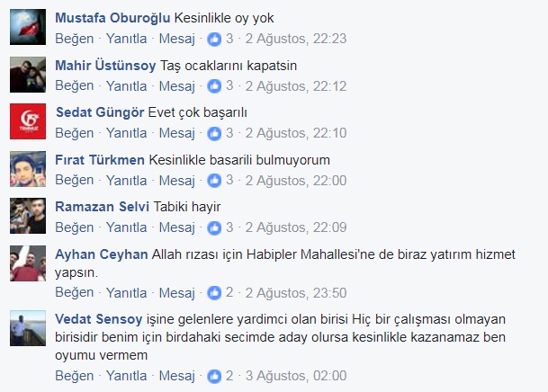Click Yanıtla under Mahir Üstünsoy's comment
The image size is (548, 392).
point(127,86)
